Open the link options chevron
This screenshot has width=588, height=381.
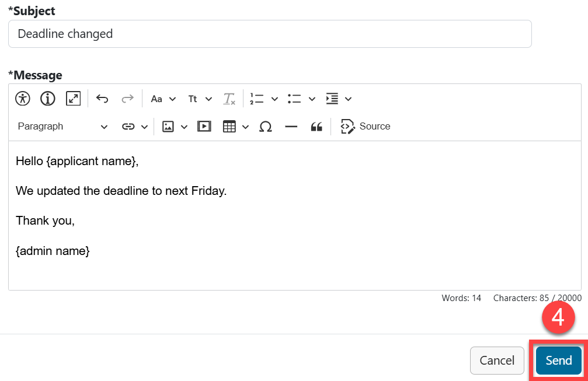pyautogui.click(x=144, y=126)
